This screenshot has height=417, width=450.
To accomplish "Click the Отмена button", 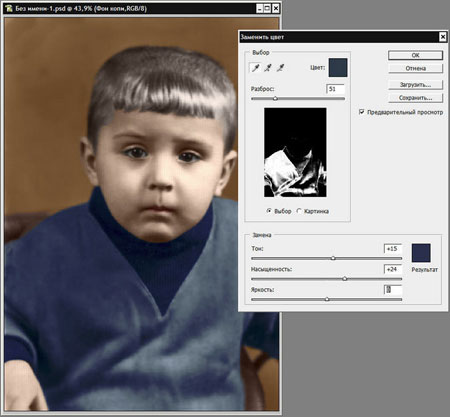I will [416, 68].
